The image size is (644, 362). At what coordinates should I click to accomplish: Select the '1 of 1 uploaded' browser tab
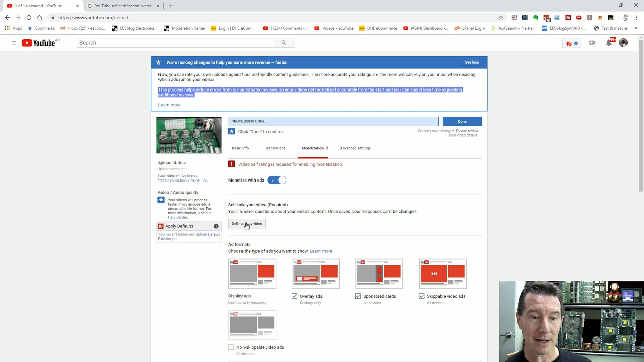42,6
